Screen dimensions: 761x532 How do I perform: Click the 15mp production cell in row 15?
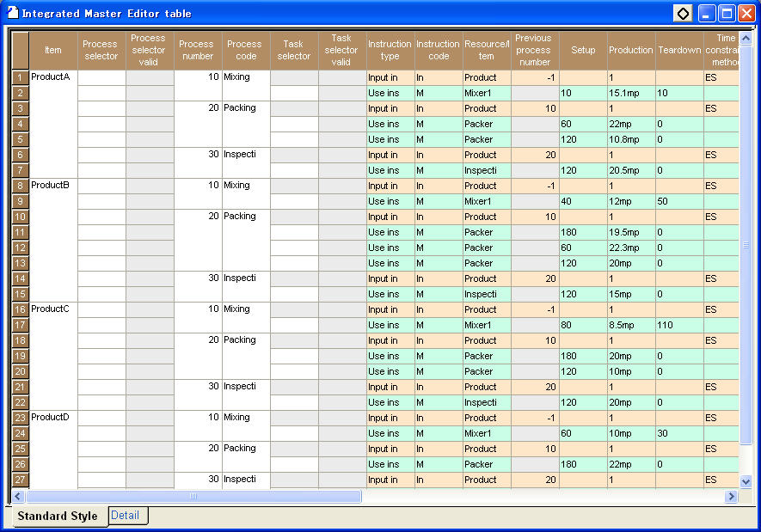pyautogui.click(x=631, y=295)
